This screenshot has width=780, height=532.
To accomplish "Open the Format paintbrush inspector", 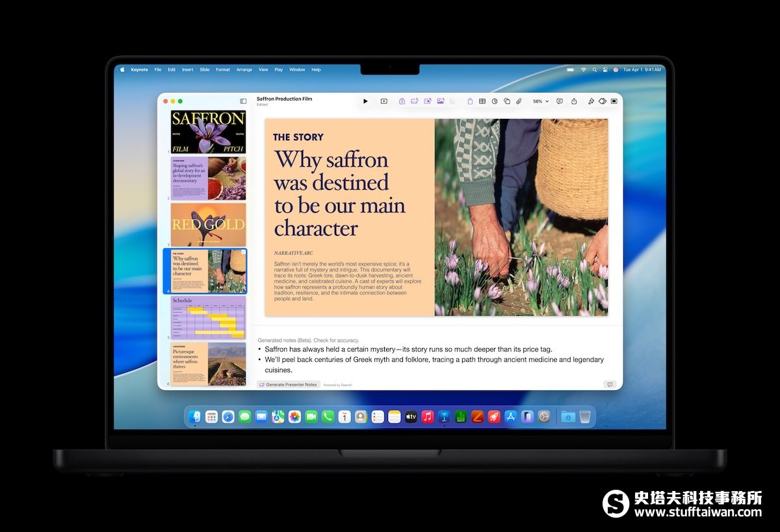I will point(591,101).
